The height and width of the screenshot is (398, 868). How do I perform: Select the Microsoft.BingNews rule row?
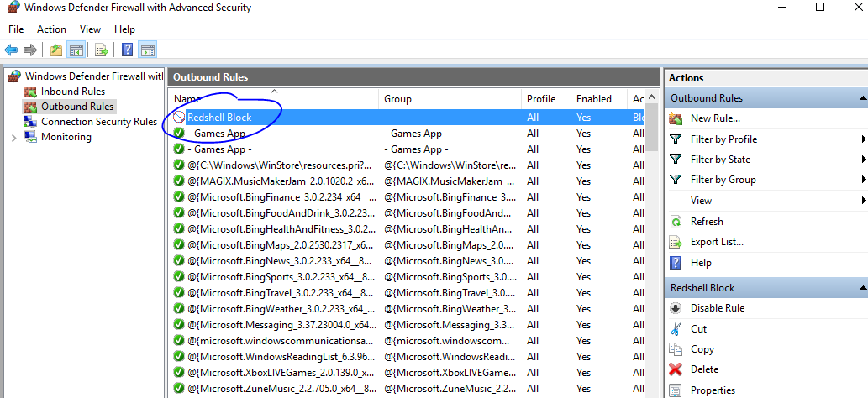[407, 261]
